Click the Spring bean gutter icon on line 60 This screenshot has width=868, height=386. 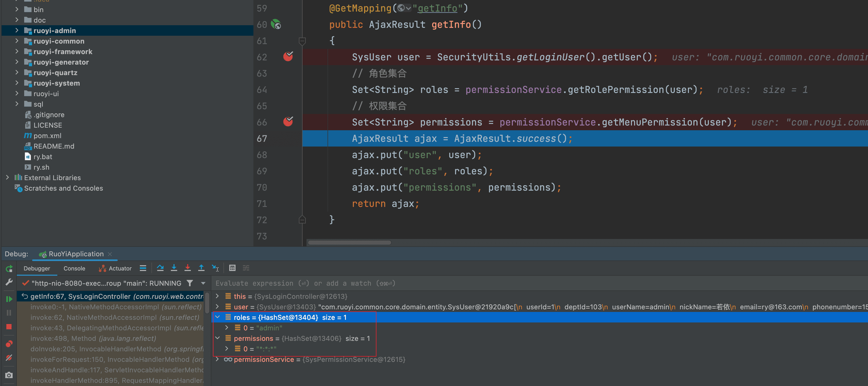[276, 25]
